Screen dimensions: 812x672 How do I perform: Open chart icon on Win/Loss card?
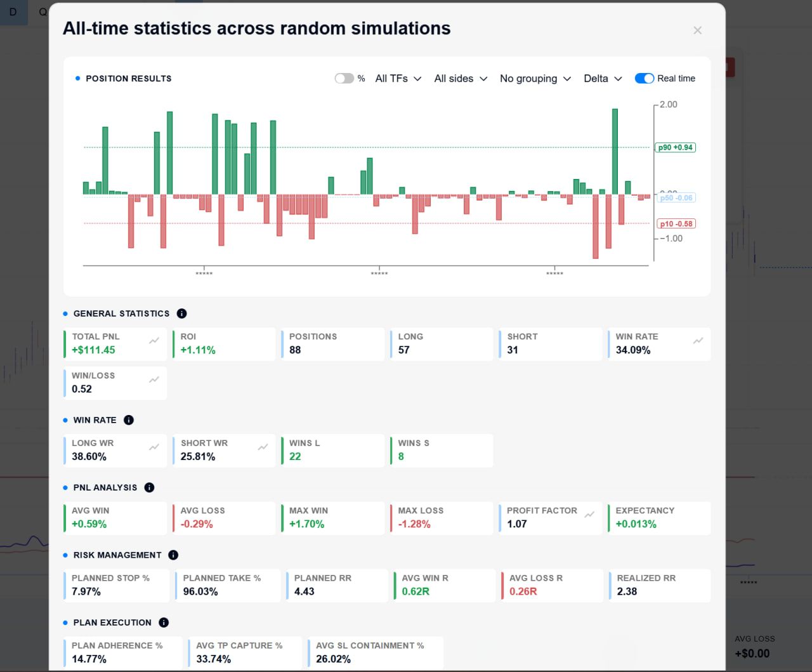[x=154, y=379]
